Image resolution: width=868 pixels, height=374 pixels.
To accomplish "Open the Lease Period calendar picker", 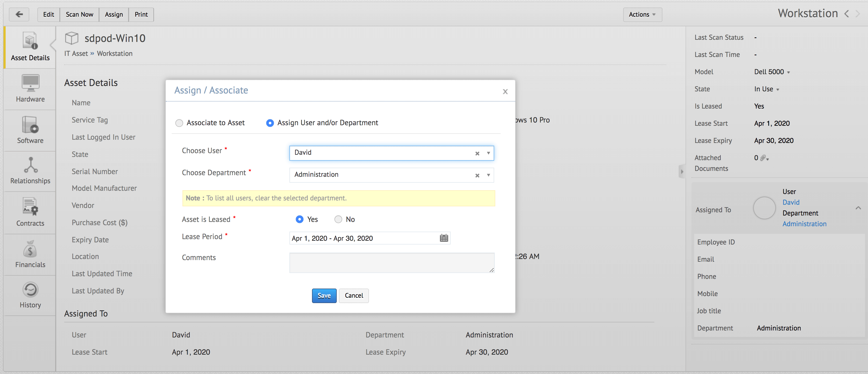I will point(444,238).
